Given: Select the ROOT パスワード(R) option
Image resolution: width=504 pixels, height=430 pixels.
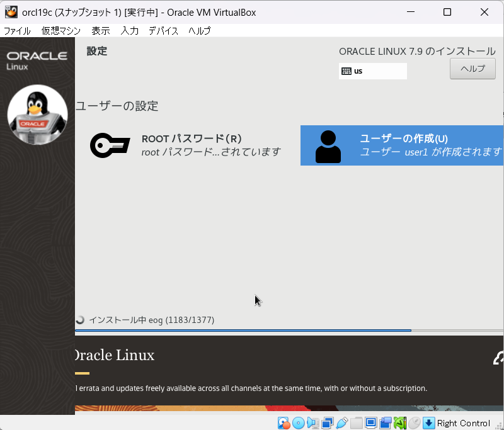Looking at the screenshot, I should 192,139.
